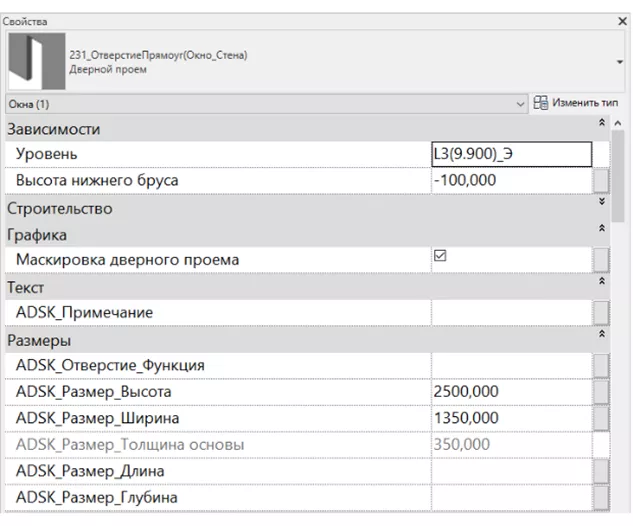Click the Изменить тип button
The image size is (633, 526).
(x=575, y=103)
